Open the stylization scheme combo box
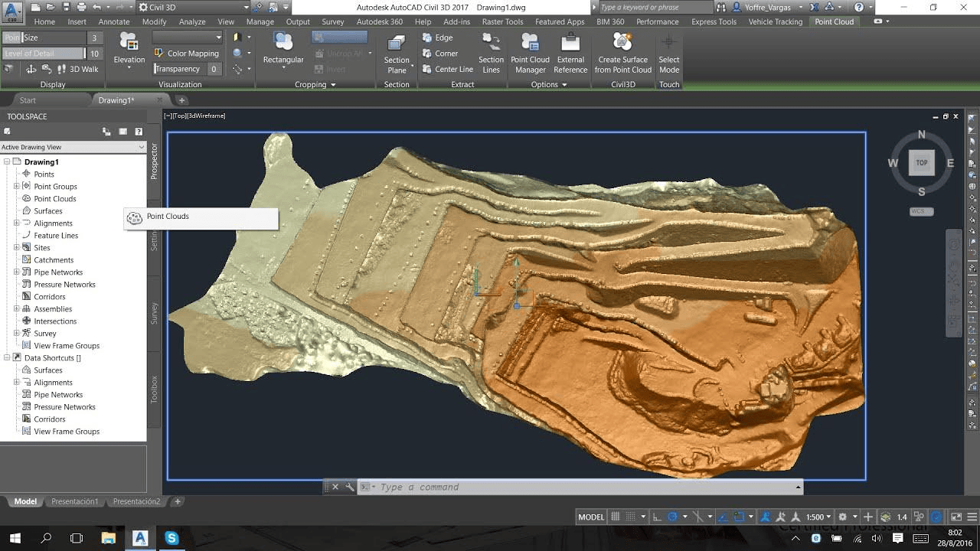Viewport: 980px width, 551px height. (188, 37)
